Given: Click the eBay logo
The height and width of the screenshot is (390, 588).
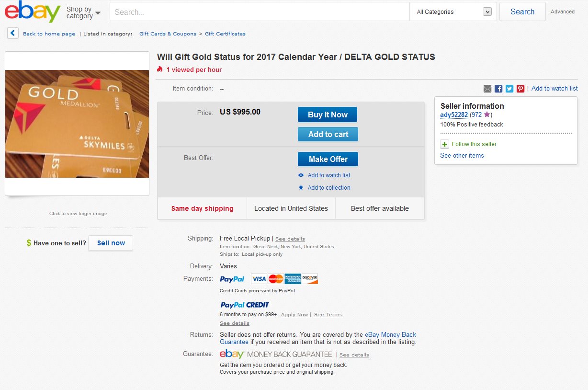Looking at the screenshot, I should [33, 11].
